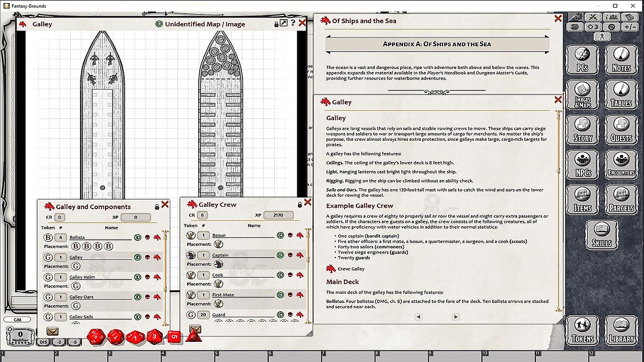644x362 pixels.
Task: Click the Captain name field in Galley Crew
Action: point(242,255)
